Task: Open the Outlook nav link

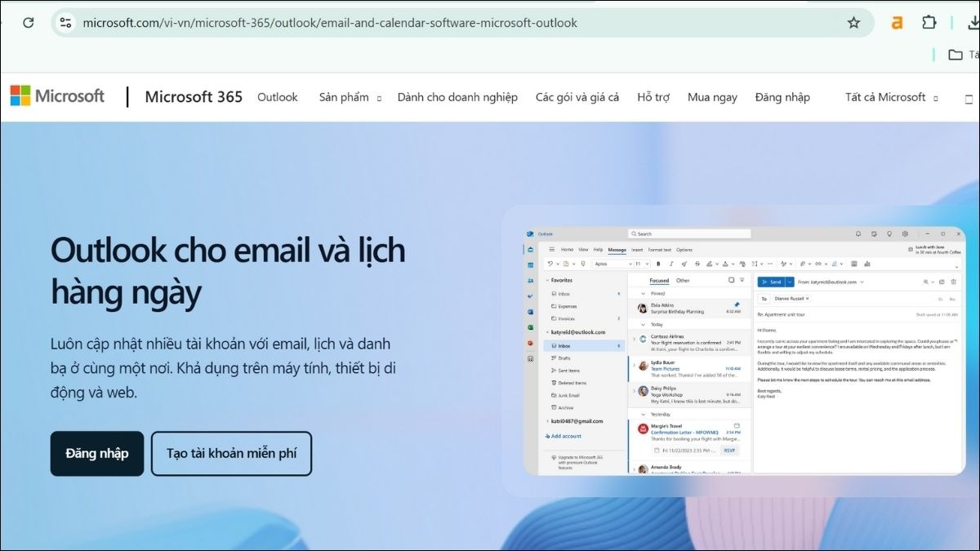Action: coord(278,97)
